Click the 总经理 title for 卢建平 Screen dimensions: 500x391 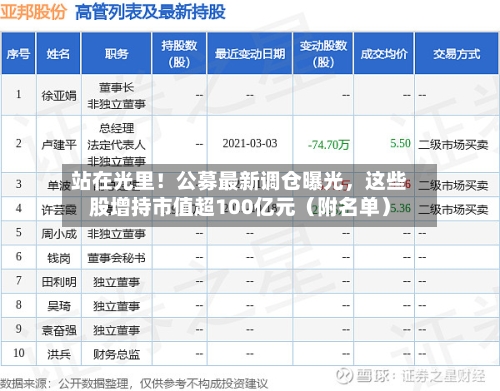point(116,128)
